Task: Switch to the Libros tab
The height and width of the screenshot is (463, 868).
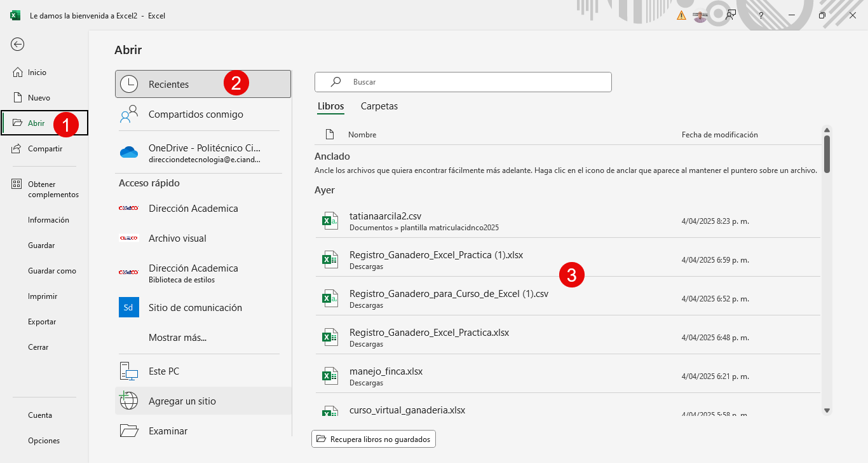Action: tap(331, 106)
